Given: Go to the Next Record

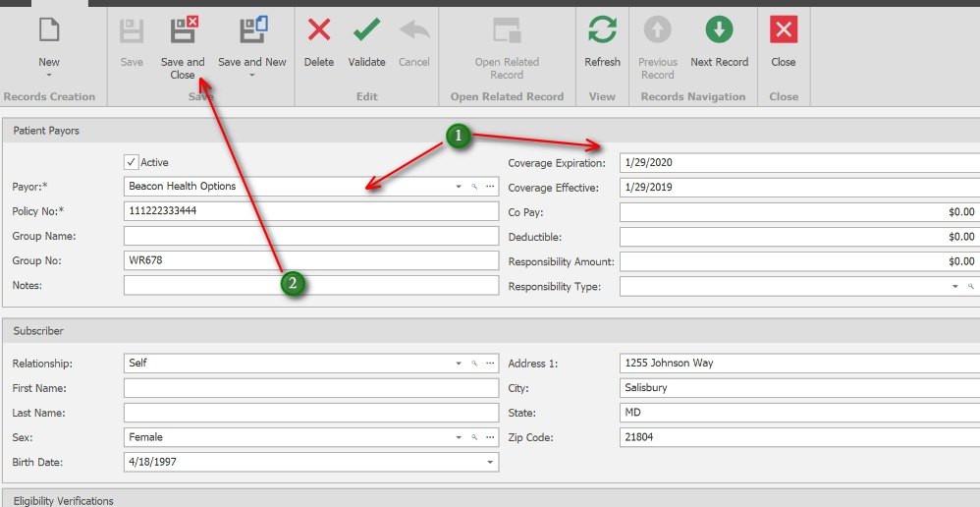Looking at the screenshot, I should 719,30.
